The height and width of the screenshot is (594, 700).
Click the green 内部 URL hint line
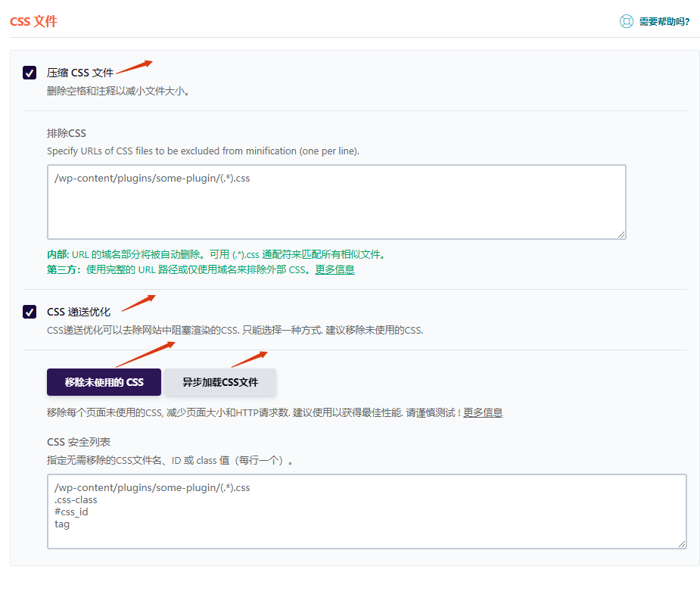(x=216, y=254)
